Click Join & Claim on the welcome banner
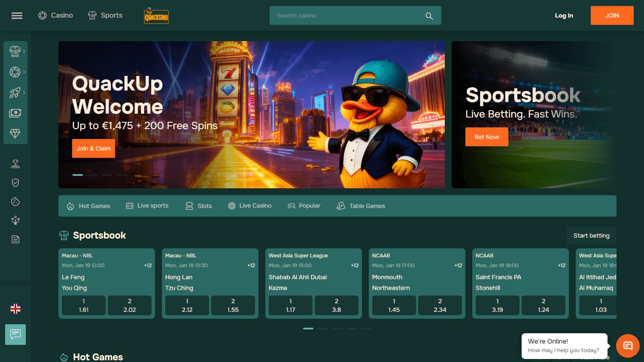 pyautogui.click(x=93, y=148)
